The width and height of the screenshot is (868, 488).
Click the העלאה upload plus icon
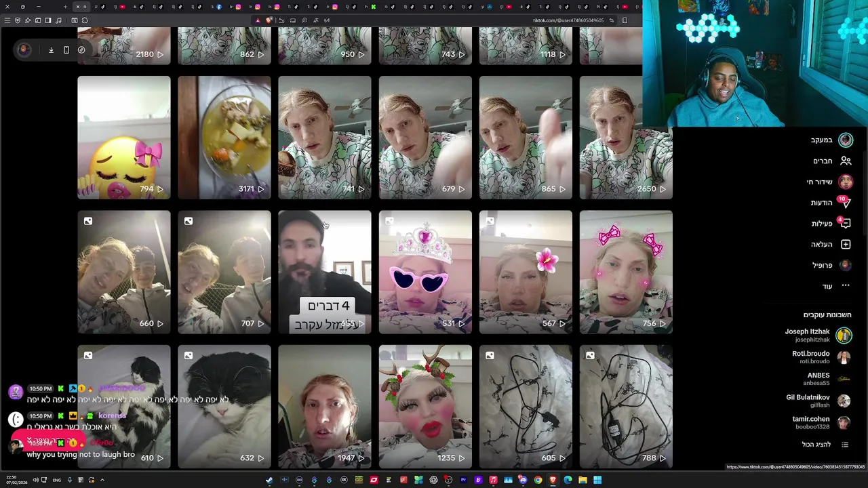846,244
